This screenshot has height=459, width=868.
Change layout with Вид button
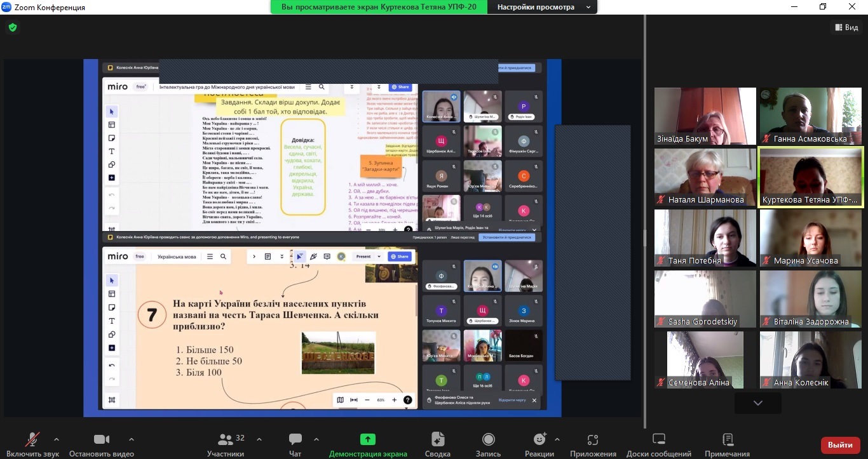[x=846, y=27]
